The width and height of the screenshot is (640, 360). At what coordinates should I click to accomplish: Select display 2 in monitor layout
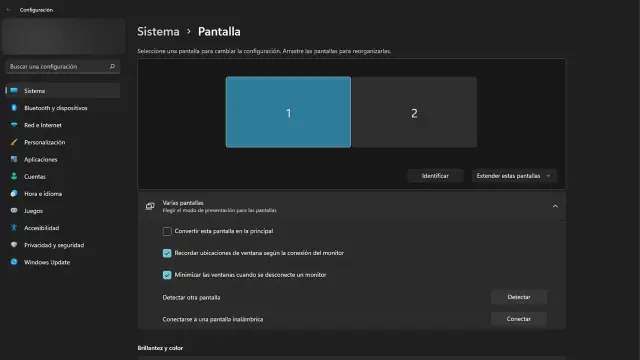click(x=414, y=112)
